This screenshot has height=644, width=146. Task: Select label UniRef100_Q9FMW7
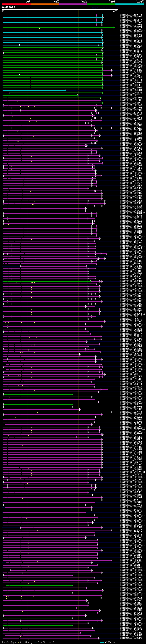click(x=131, y=110)
